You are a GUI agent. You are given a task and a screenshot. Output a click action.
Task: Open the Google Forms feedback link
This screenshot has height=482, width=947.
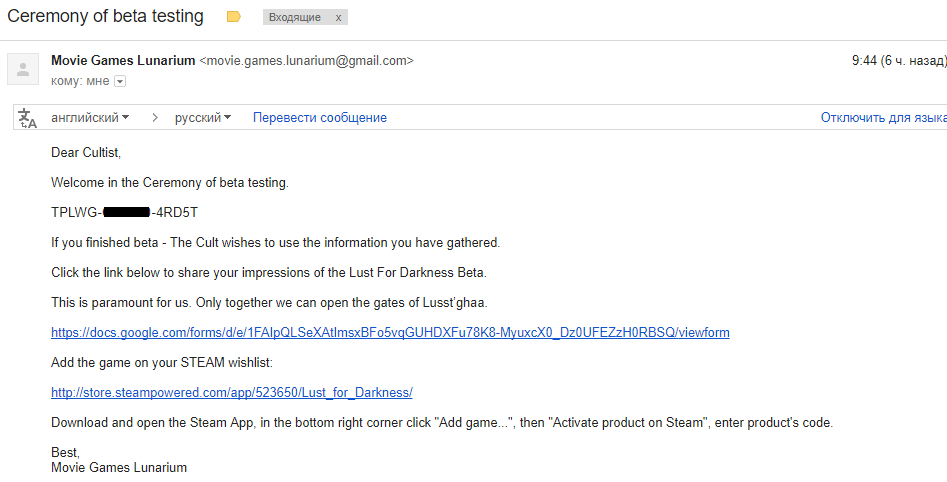pos(390,332)
